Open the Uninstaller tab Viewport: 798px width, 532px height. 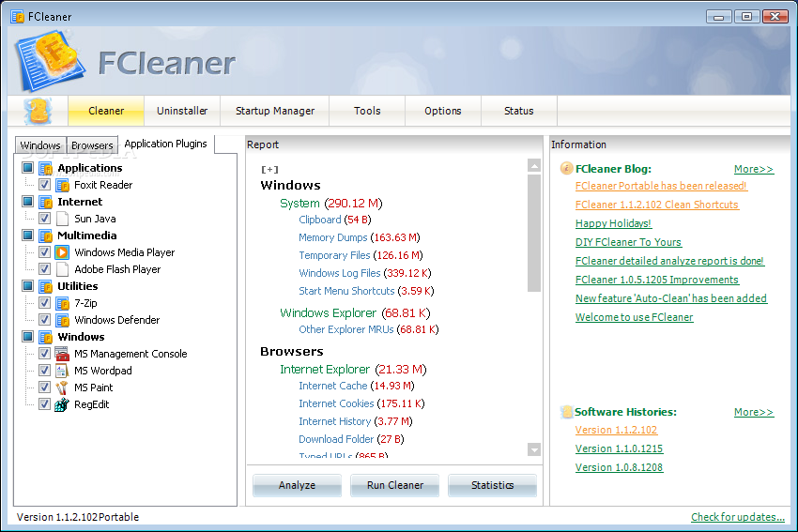[x=182, y=111]
